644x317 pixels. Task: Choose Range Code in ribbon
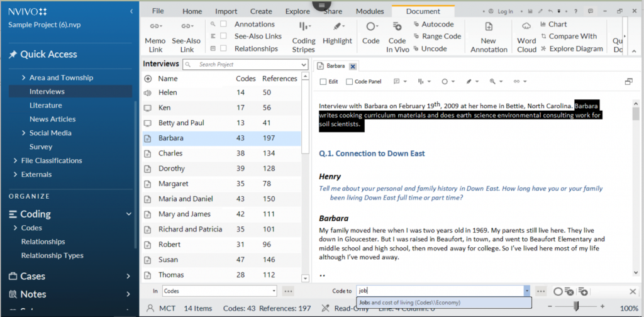437,36
